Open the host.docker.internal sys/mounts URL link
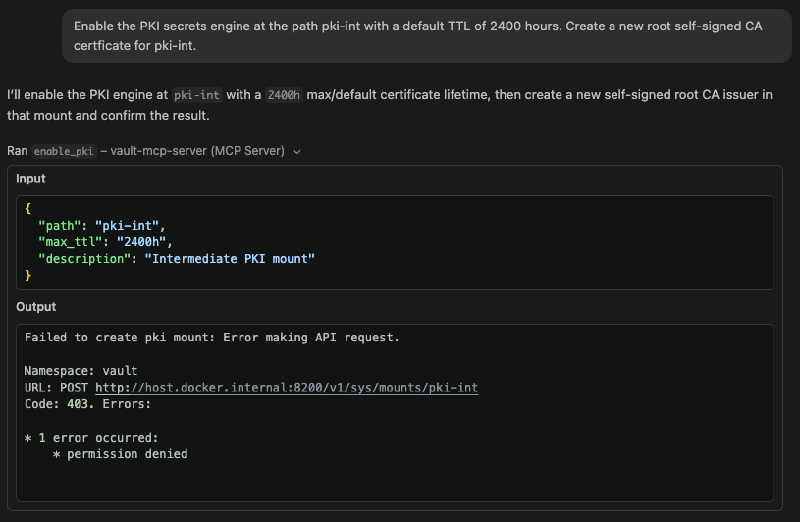Viewport: 800px width, 522px height. point(286,387)
